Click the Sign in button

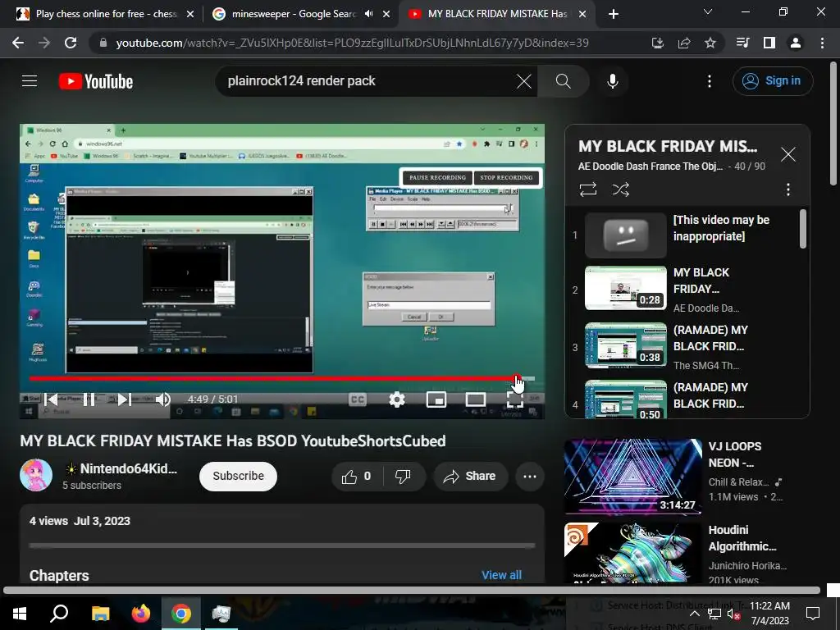(772, 81)
